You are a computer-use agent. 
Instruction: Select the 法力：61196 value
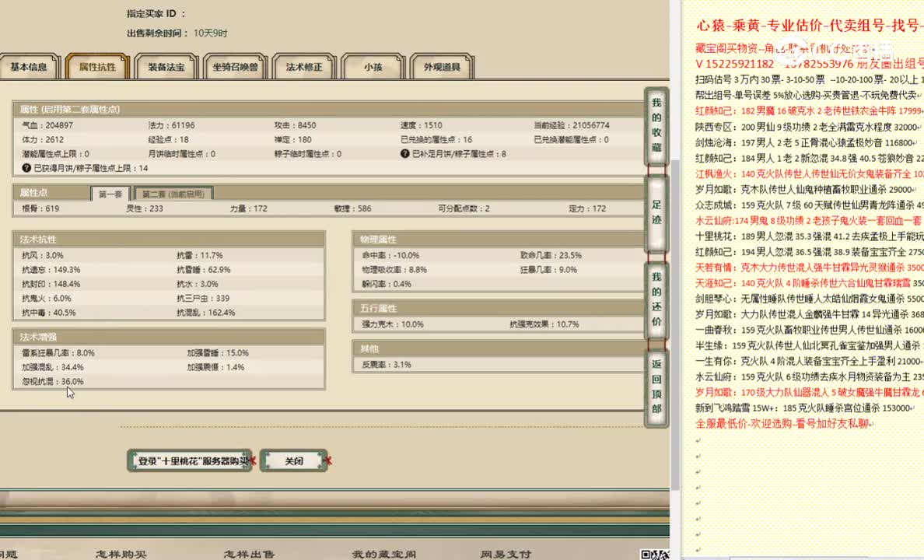pos(171,125)
